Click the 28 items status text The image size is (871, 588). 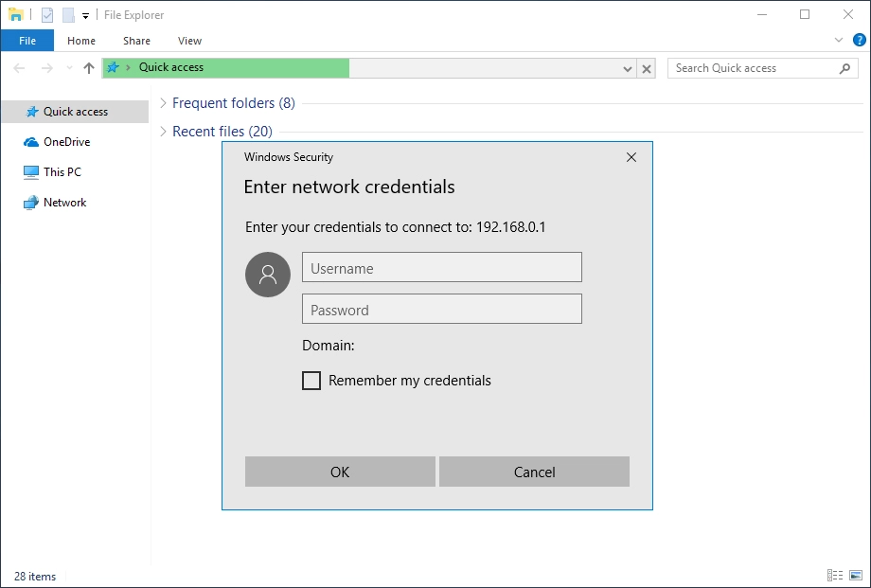pos(35,577)
